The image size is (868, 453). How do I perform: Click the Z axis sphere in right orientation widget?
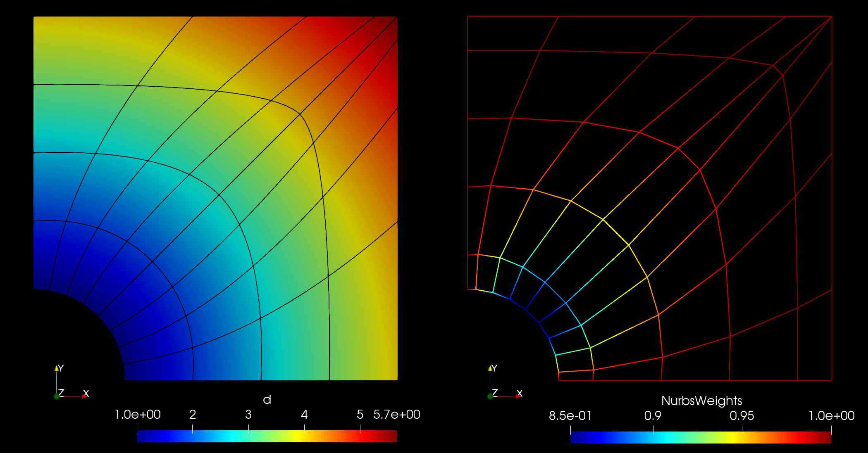491,396
